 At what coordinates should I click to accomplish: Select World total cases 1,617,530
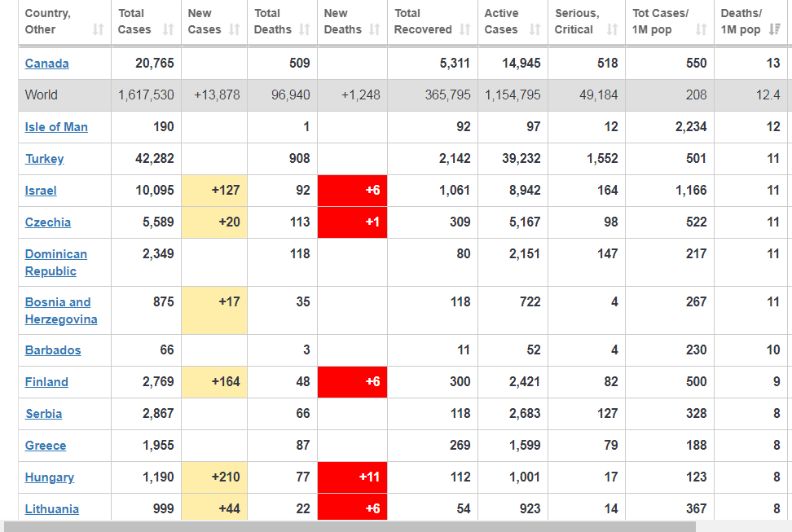(146, 95)
